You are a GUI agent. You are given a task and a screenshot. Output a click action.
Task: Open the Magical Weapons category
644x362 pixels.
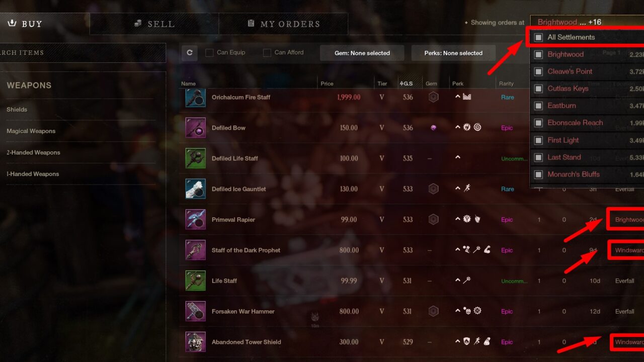coord(31,131)
